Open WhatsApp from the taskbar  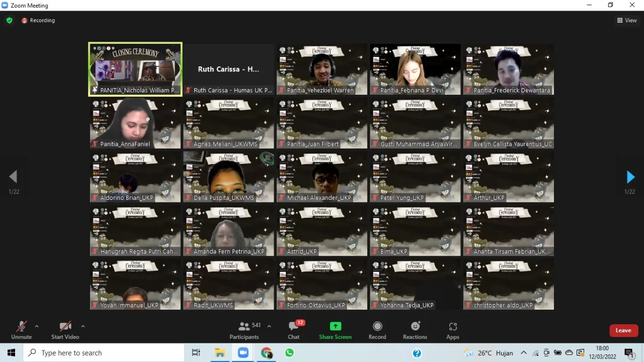coord(289,353)
